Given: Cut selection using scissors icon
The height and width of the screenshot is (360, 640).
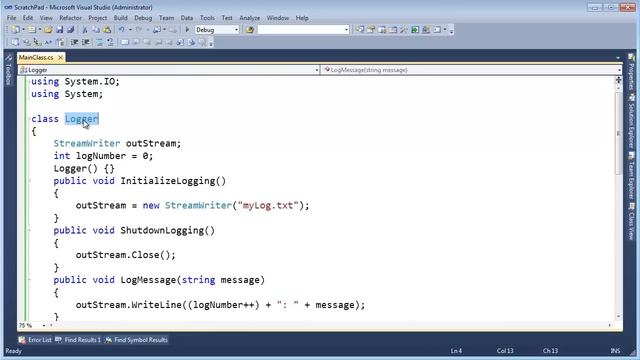Looking at the screenshot, I should pyautogui.click(x=85, y=30).
